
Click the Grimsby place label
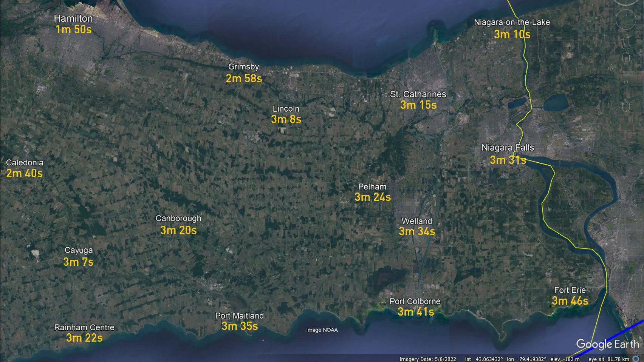pos(243,67)
